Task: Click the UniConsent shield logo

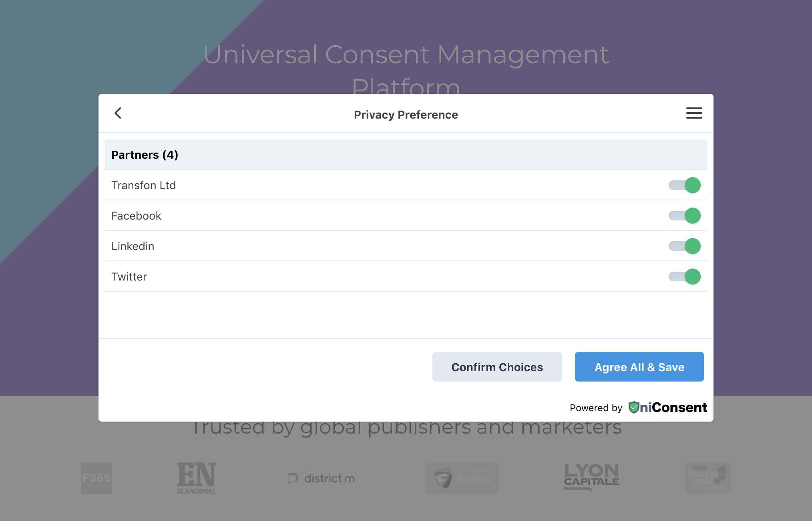Action: [634, 407]
